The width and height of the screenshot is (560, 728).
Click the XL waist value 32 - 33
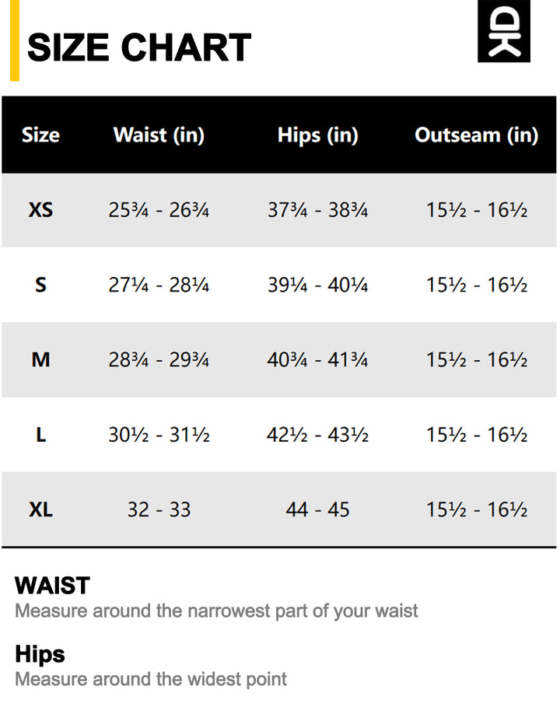pyautogui.click(x=159, y=510)
